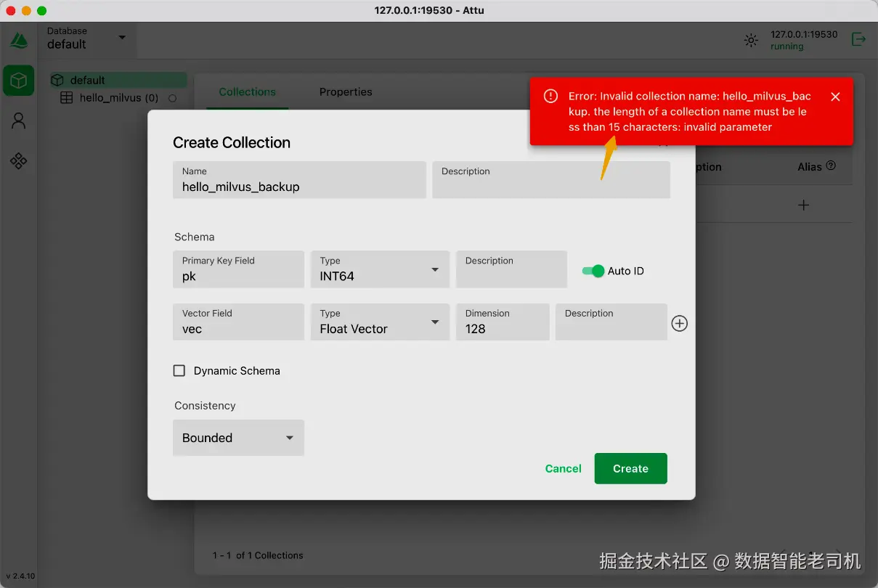Click the 1 - 1 of 1 Collections text
Screen dimensions: 878x588
258,555
